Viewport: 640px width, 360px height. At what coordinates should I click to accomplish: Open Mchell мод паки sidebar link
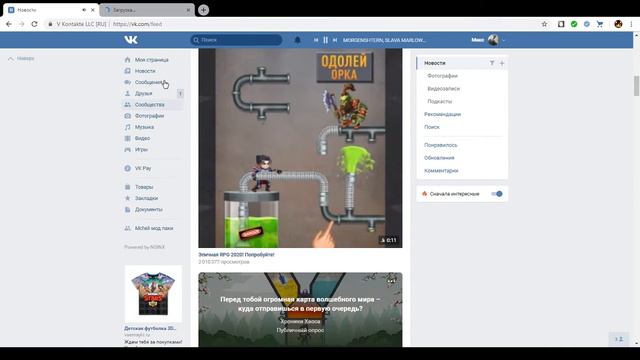pos(154,228)
